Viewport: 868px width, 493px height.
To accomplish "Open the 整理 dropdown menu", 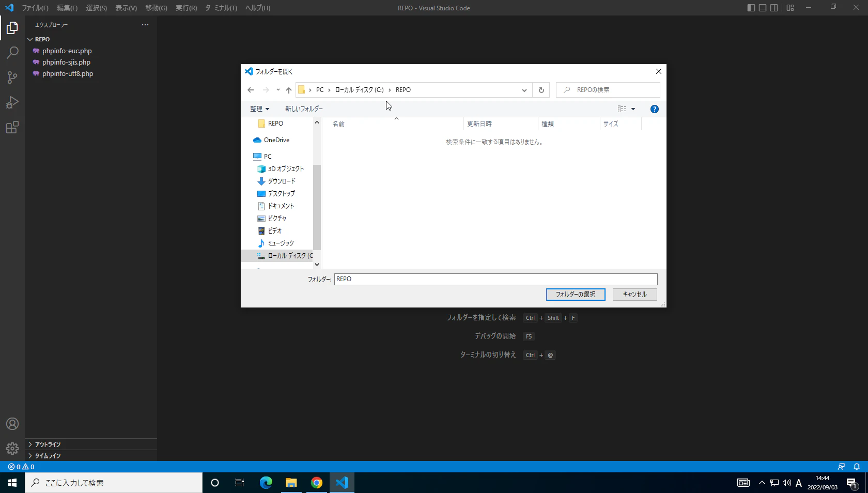I will (260, 109).
